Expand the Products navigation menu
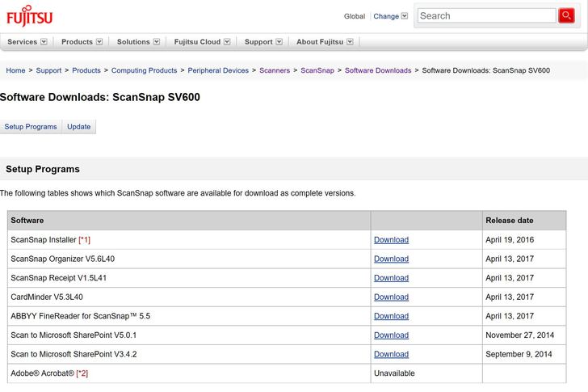The width and height of the screenshot is (588, 392). (82, 42)
